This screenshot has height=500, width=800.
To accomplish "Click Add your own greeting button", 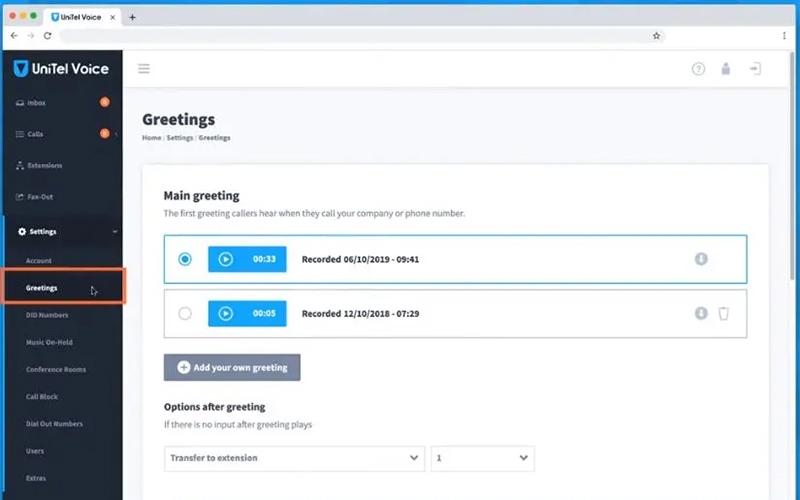I will tap(232, 367).
